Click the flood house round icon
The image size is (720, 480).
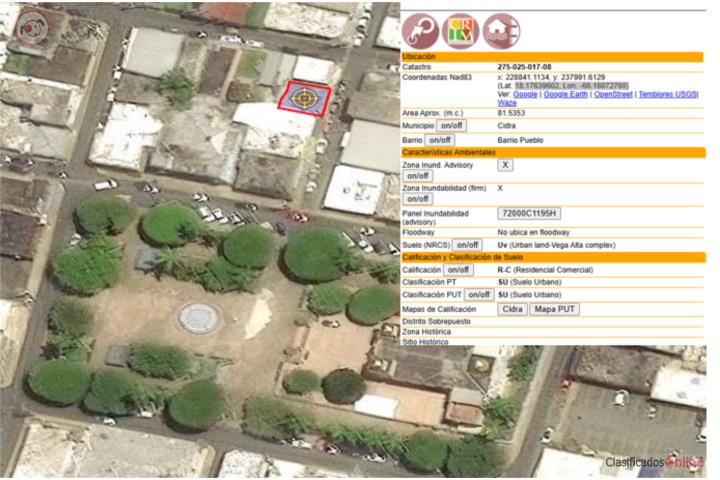click(501, 31)
